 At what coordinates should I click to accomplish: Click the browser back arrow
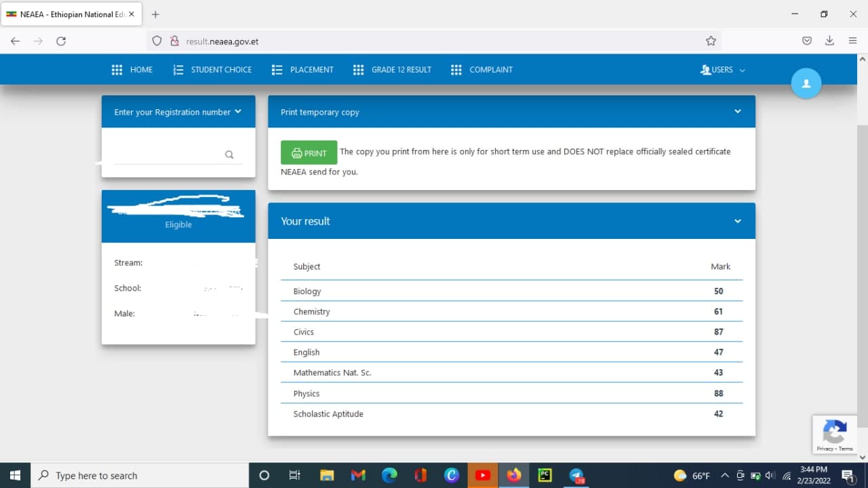[x=15, y=41]
